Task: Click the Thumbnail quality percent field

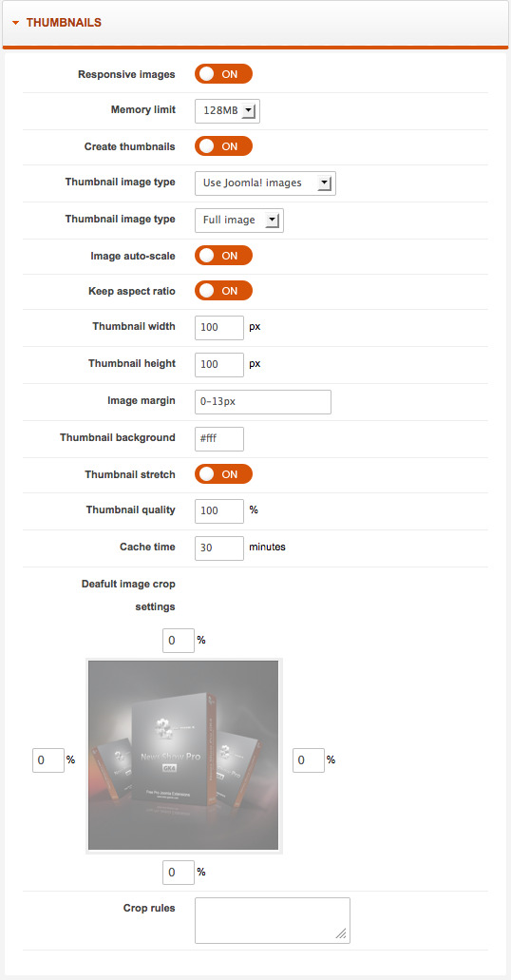Action: 219,510
